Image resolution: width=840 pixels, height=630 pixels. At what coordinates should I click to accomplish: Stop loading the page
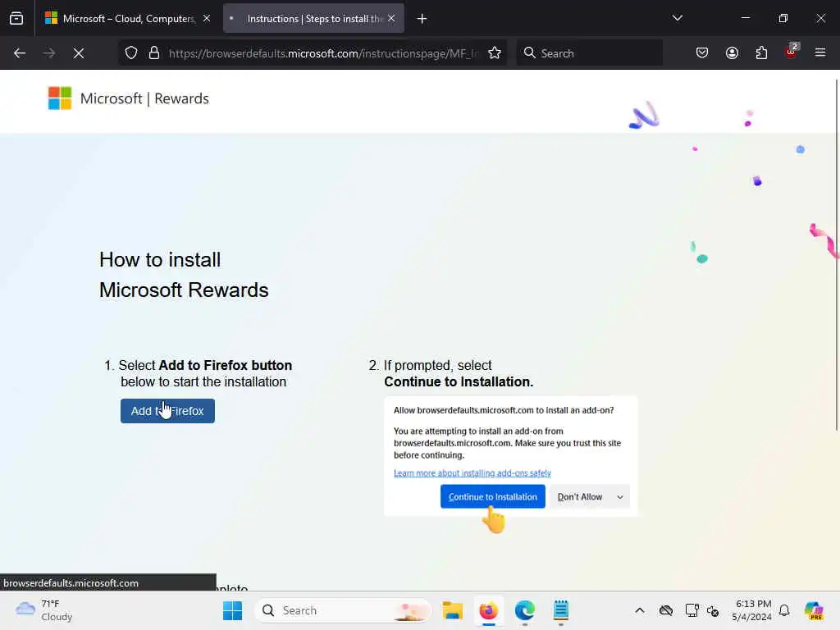click(x=79, y=53)
